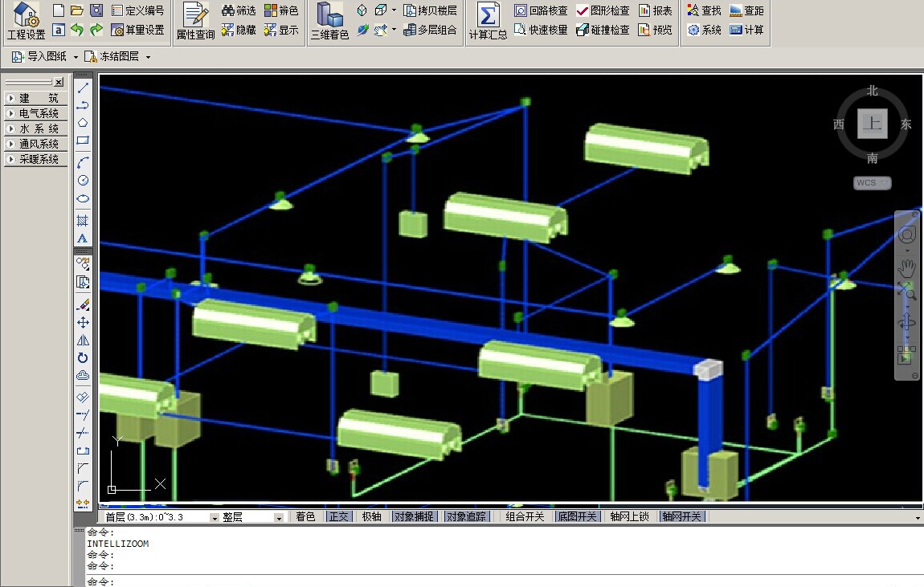Select the Move tool

pyautogui.click(x=83, y=322)
